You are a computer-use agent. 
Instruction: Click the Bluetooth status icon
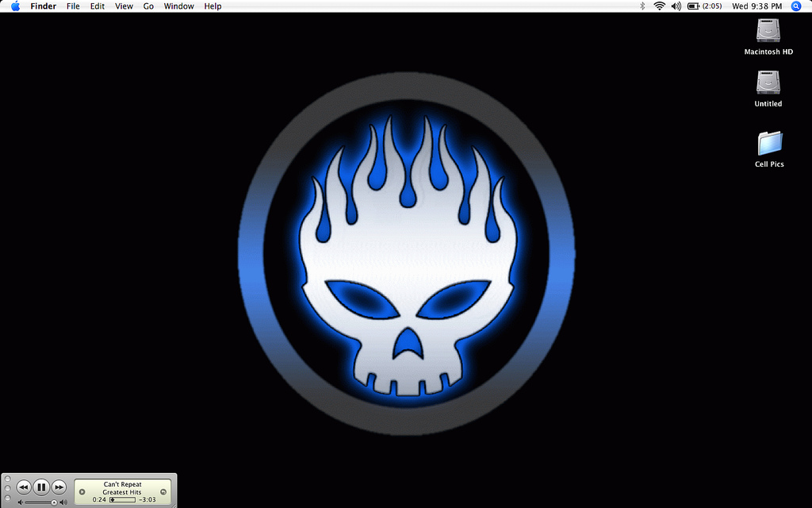coord(642,6)
